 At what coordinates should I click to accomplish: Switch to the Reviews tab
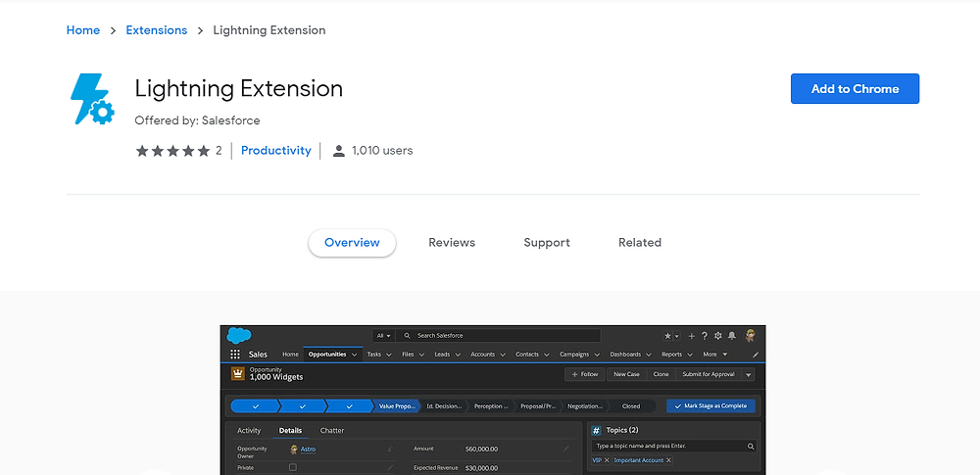[452, 243]
